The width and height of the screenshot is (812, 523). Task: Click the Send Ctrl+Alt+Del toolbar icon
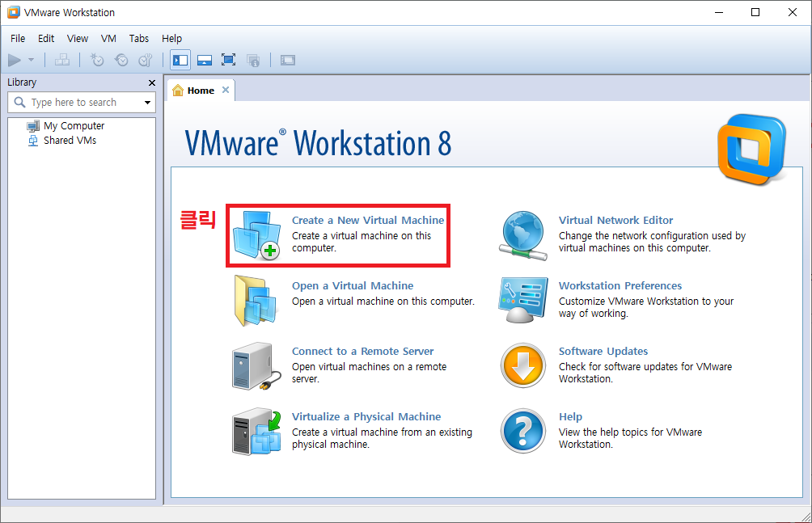(62, 60)
